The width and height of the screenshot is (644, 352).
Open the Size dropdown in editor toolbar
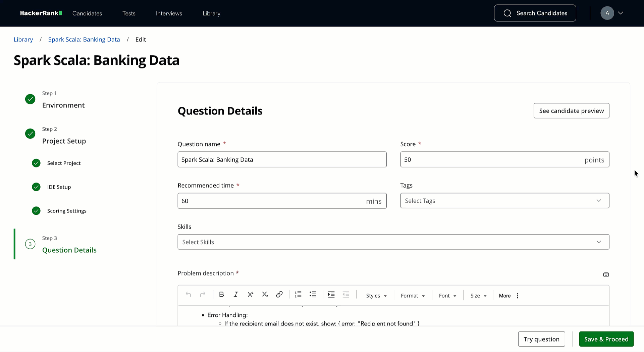coord(478,296)
